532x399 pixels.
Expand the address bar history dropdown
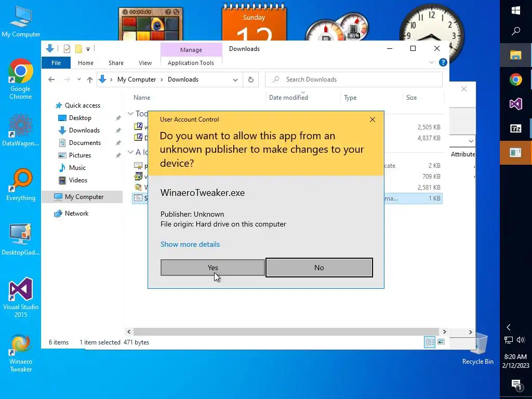click(x=235, y=79)
